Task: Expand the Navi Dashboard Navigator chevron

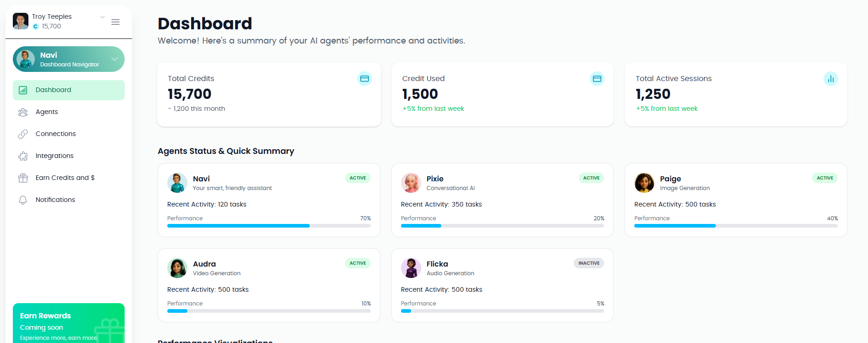Action: click(x=115, y=59)
